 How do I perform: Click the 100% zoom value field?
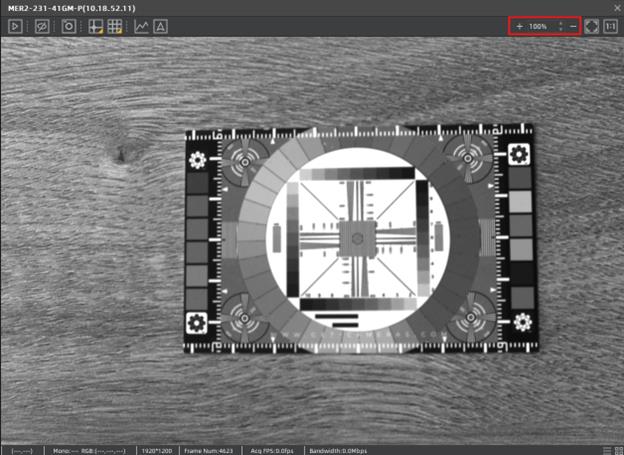click(x=539, y=25)
